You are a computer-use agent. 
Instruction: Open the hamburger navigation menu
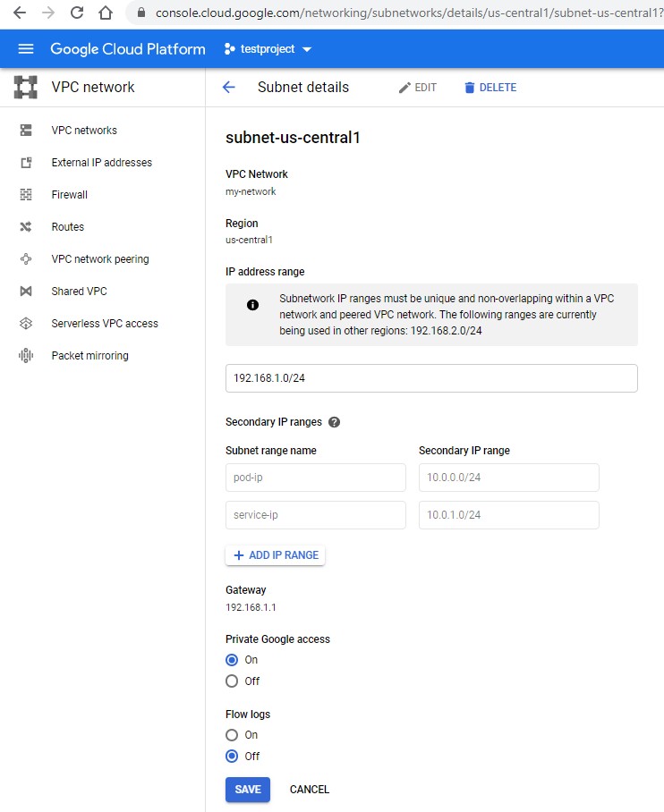coord(26,48)
